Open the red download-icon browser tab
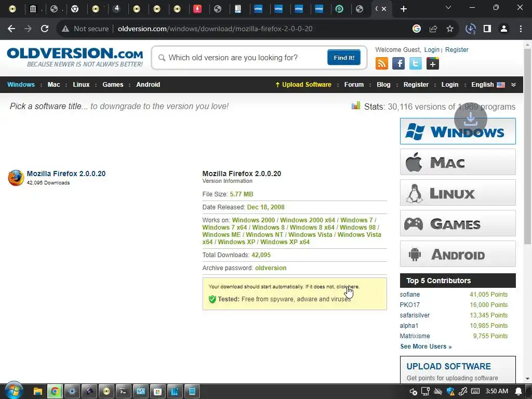The width and height of the screenshot is (532, 399). 197,9
